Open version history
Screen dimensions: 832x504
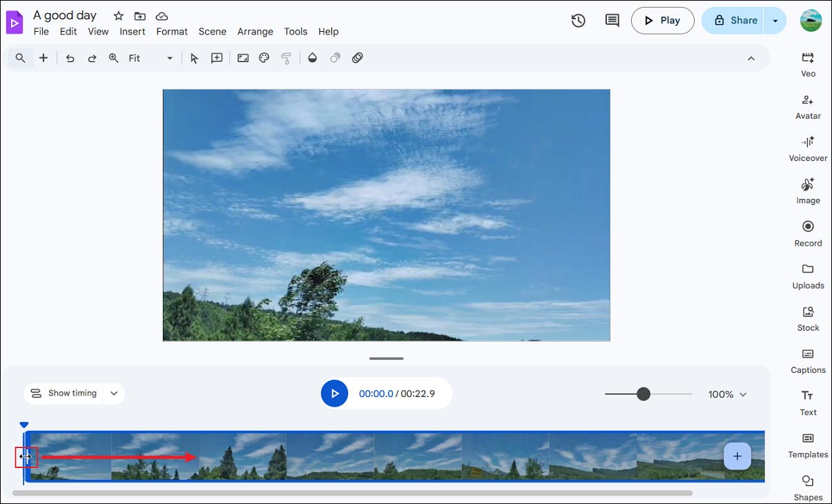click(578, 21)
